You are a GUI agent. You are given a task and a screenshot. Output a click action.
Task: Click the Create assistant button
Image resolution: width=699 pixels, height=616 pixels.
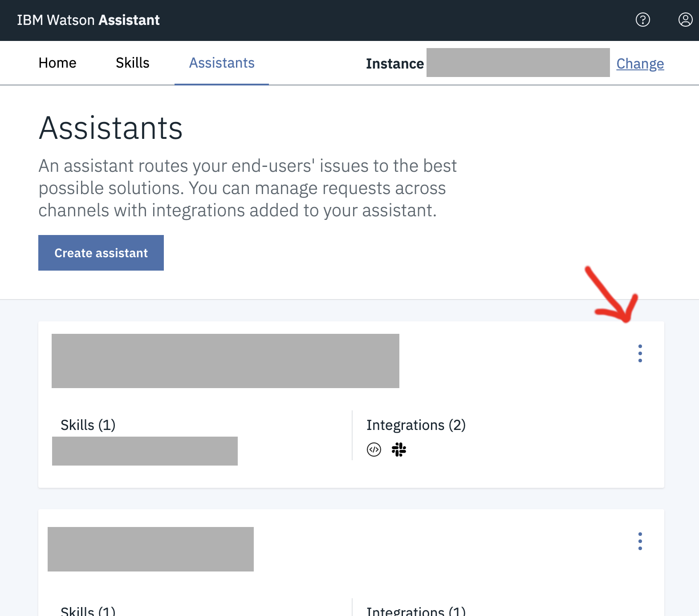click(101, 253)
